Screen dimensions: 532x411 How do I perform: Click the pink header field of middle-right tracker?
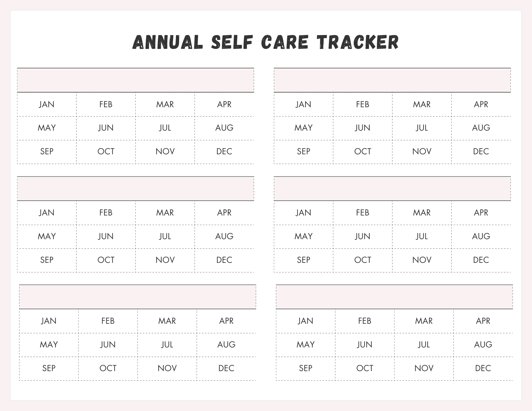point(392,189)
